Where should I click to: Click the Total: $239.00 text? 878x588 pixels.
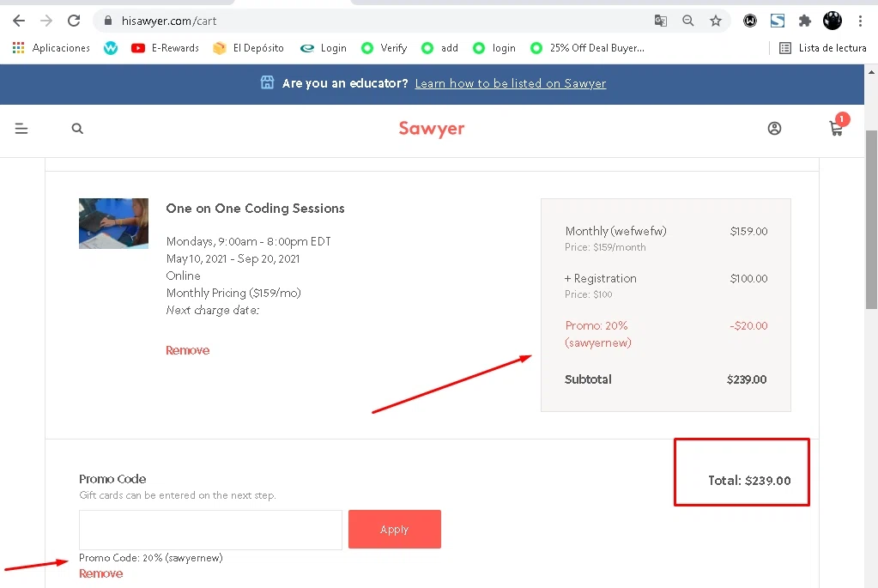749,481
